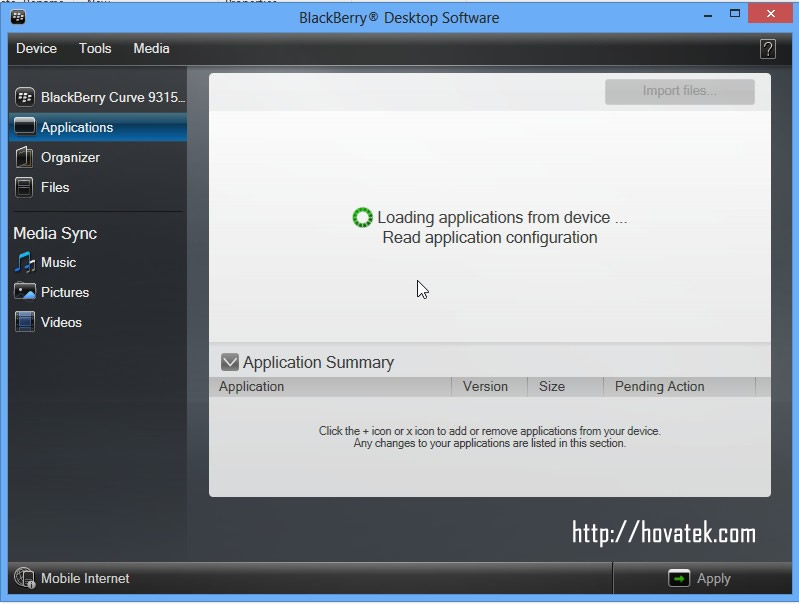This screenshot has width=799, height=604.
Task: Click the Applications sidebar icon
Action: click(x=24, y=126)
